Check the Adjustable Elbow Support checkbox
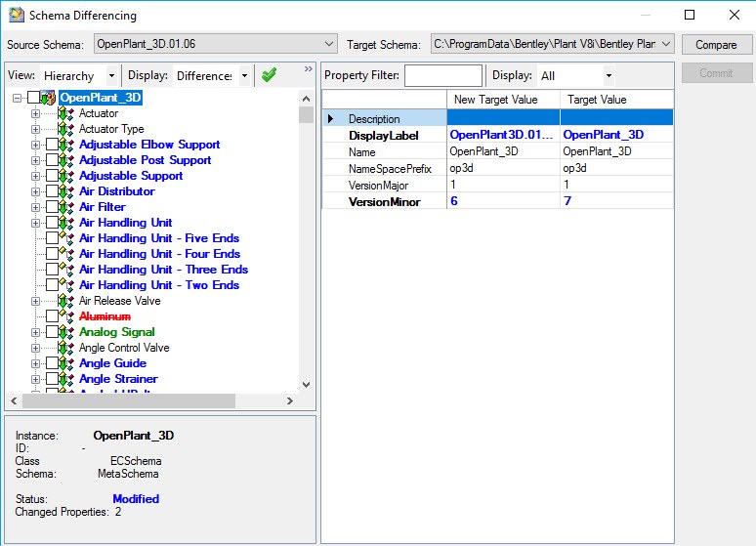 [52, 145]
